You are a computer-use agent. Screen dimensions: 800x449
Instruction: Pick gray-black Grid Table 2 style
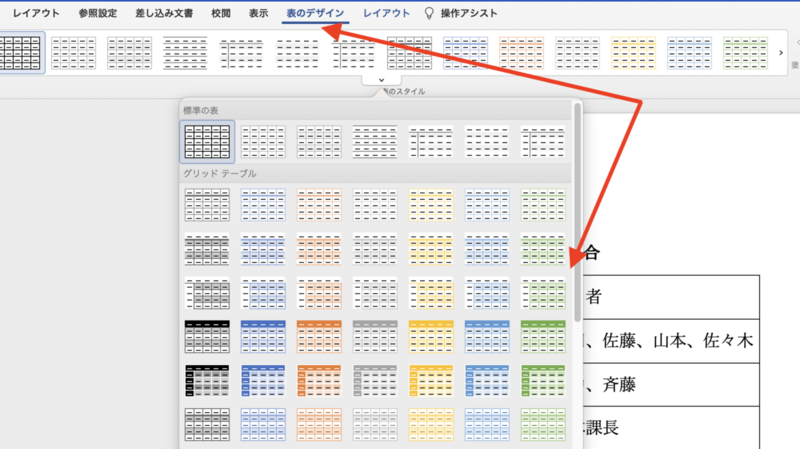[207, 250]
